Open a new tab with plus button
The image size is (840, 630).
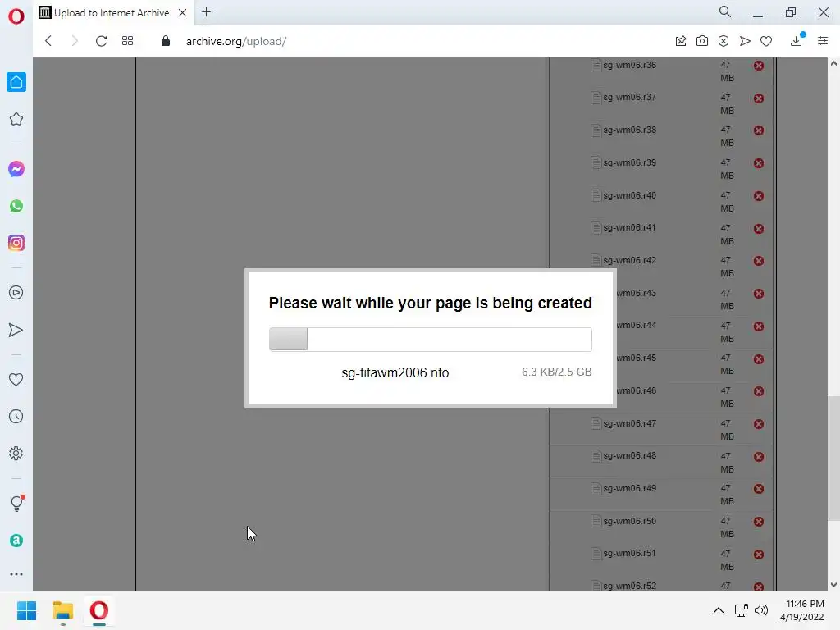pos(206,12)
